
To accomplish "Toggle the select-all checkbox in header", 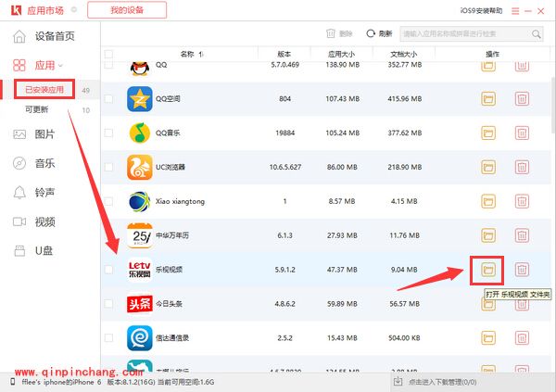I will pyautogui.click(x=108, y=55).
